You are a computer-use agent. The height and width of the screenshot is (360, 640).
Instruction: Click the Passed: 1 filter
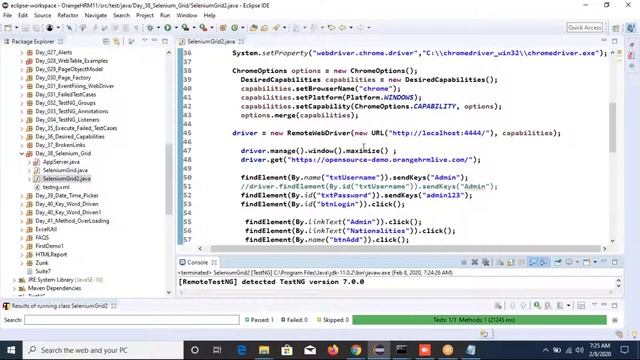point(259,320)
